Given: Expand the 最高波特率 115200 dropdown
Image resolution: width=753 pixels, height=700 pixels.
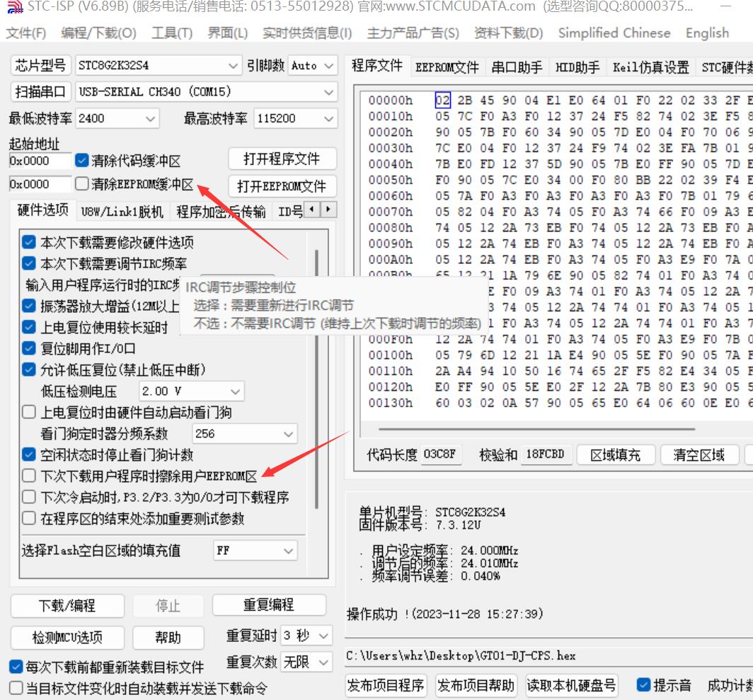Looking at the screenshot, I should click(x=328, y=118).
